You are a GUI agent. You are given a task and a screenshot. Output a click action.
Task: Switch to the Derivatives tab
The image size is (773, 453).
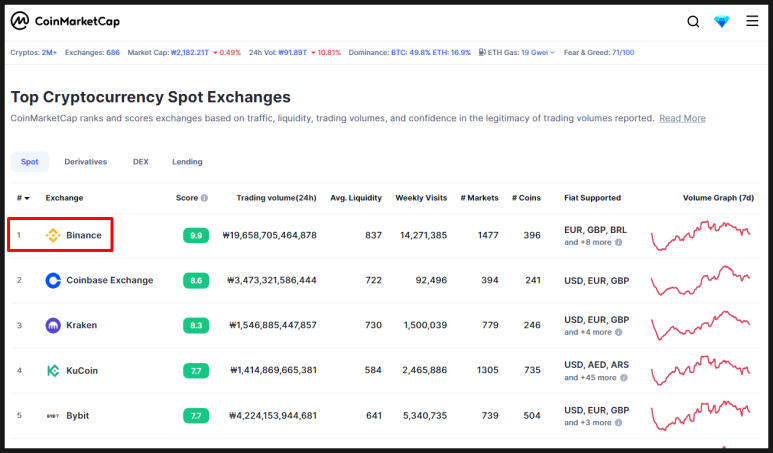point(86,162)
